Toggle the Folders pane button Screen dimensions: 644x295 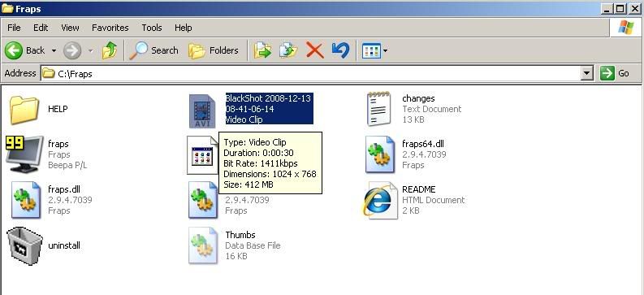[213, 50]
